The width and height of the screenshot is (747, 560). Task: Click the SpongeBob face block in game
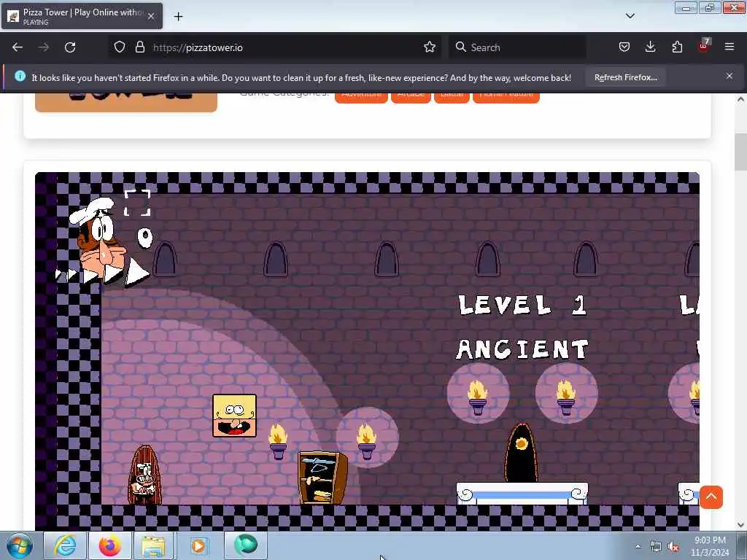[234, 416]
